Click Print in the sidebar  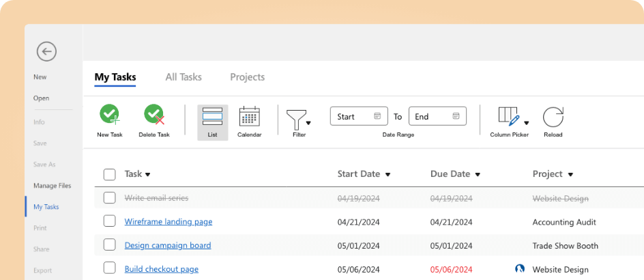pyautogui.click(x=40, y=228)
